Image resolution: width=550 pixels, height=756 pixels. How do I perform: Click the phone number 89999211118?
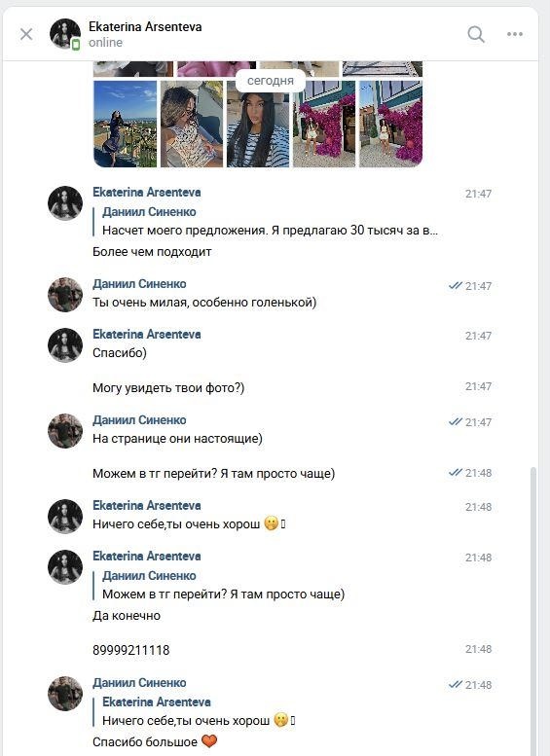pos(130,650)
